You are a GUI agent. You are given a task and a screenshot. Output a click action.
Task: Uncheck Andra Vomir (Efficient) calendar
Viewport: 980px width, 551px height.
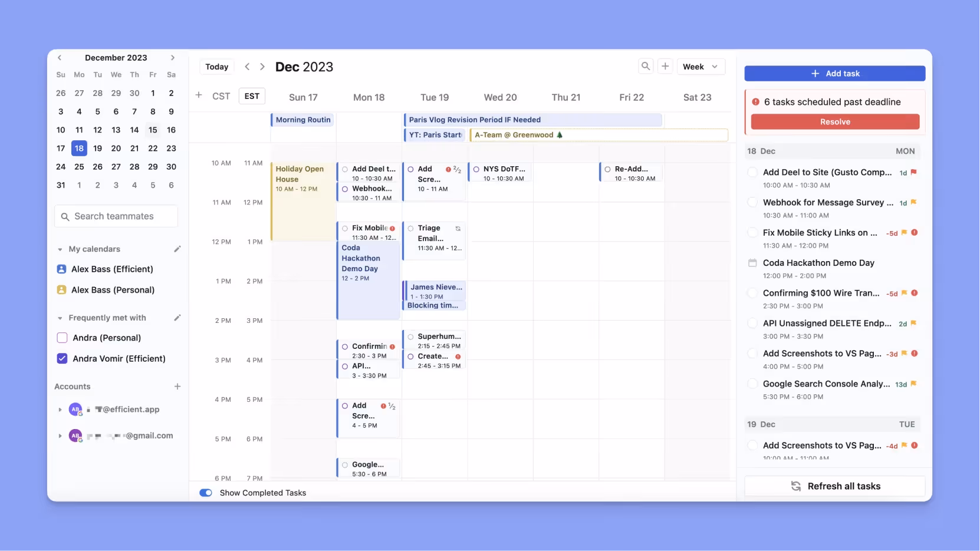(x=61, y=358)
